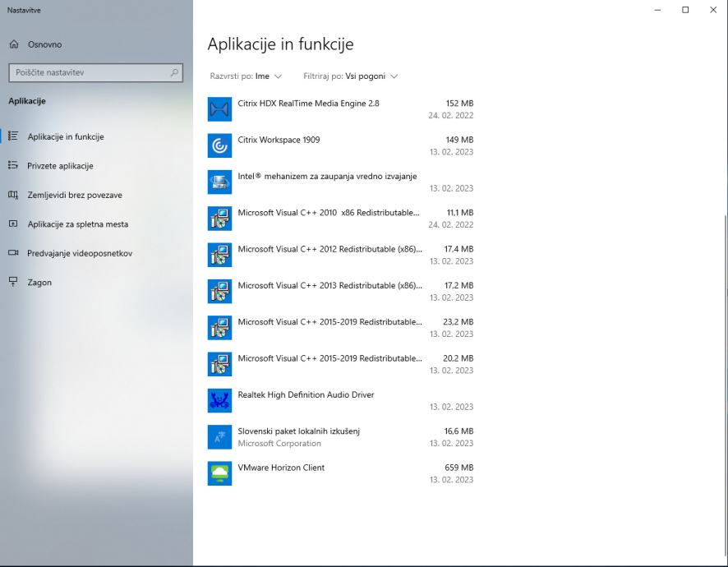Viewport: 728px width, 567px height.
Task: Click the Zemljevidi brez povezave map icon
Action: pyautogui.click(x=13, y=195)
